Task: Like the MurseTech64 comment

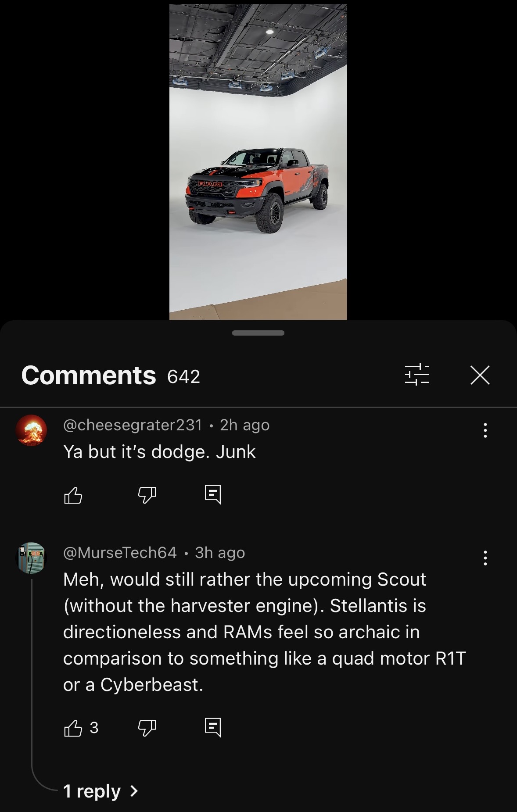Action: click(x=73, y=728)
